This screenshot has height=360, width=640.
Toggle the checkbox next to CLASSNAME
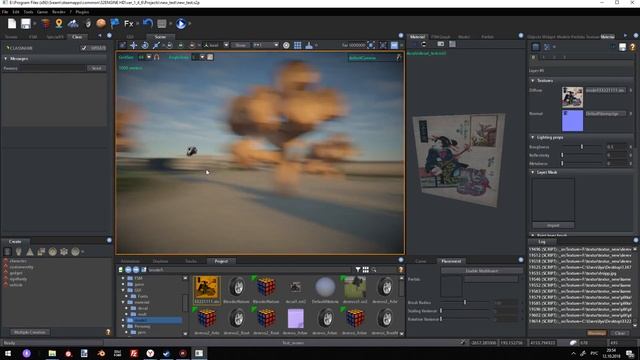(x=84, y=48)
